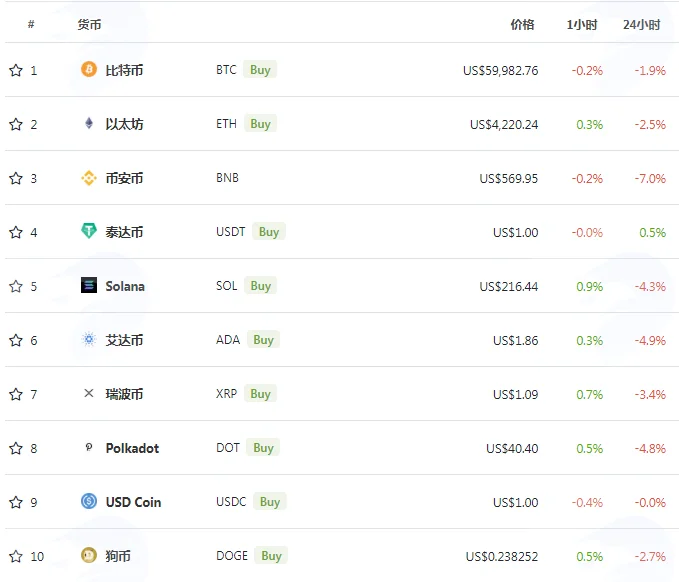Toggle favorite star for Solana row

[16, 286]
